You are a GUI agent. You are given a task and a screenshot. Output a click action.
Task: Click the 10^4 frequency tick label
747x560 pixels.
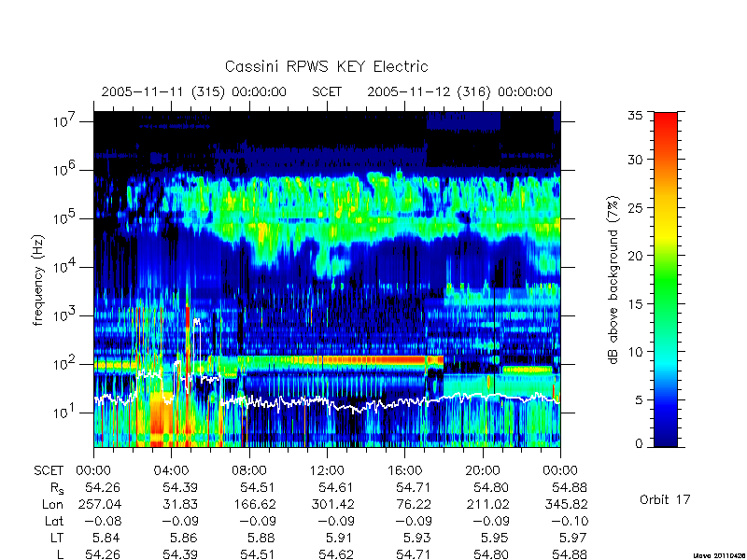(x=65, y=266)
